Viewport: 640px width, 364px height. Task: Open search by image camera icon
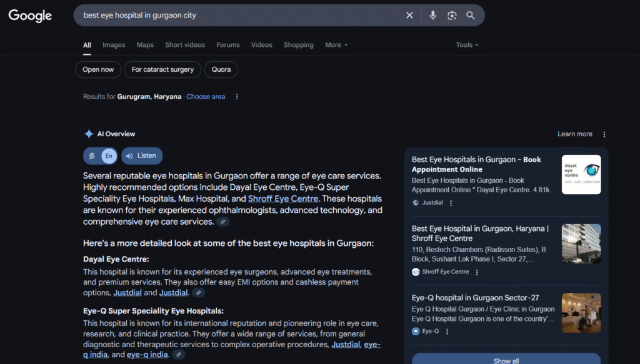click(452, 16)
